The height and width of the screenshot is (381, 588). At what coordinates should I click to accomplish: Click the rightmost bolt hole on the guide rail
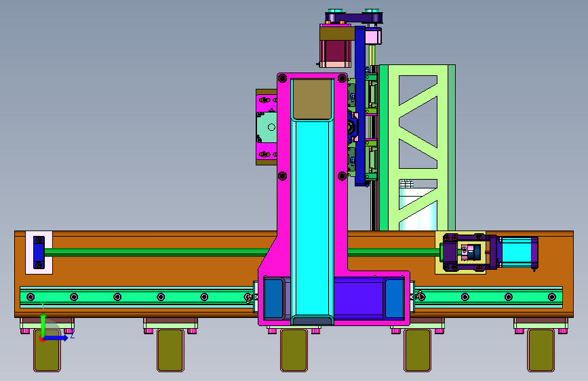[x=552, y=297]
